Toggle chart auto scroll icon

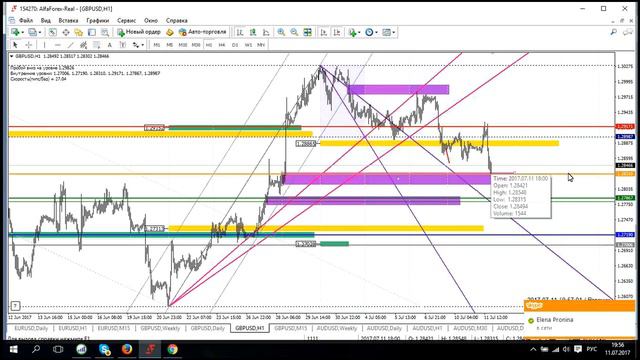pos(324,32)
